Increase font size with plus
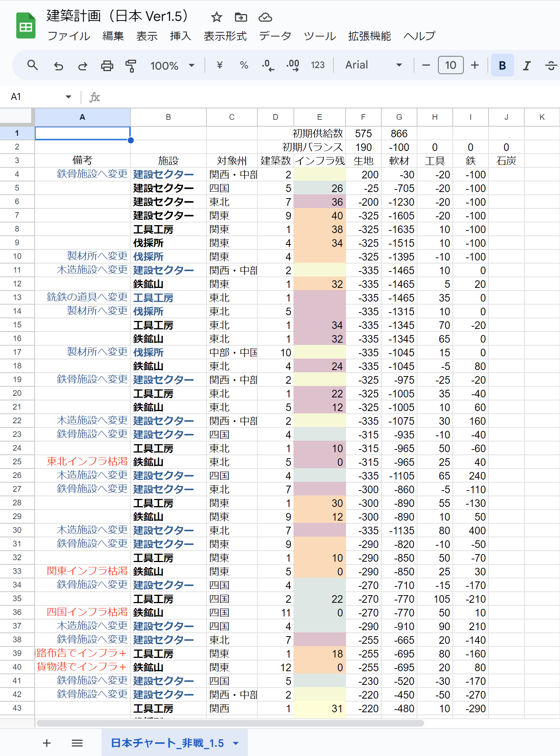 coord(474,65)
